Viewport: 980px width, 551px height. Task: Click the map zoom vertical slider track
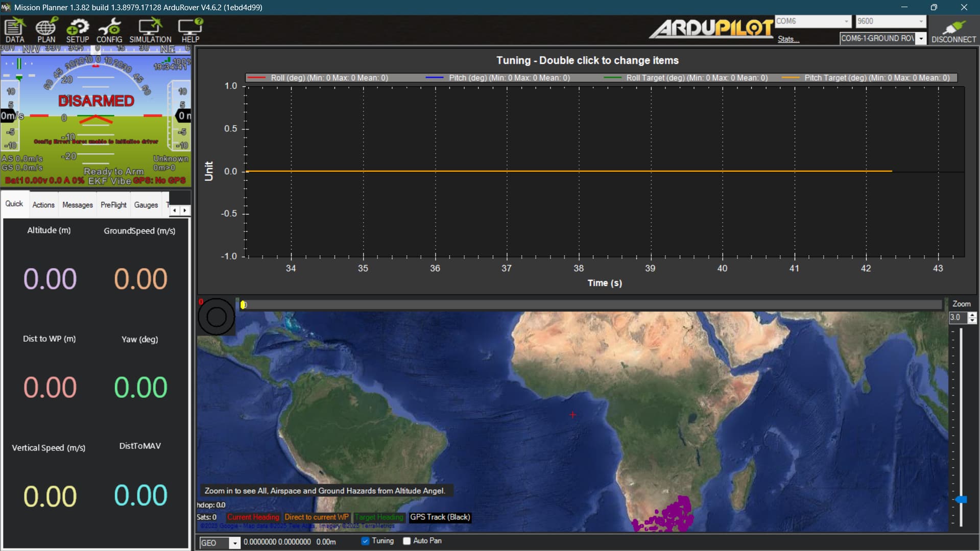961,427
